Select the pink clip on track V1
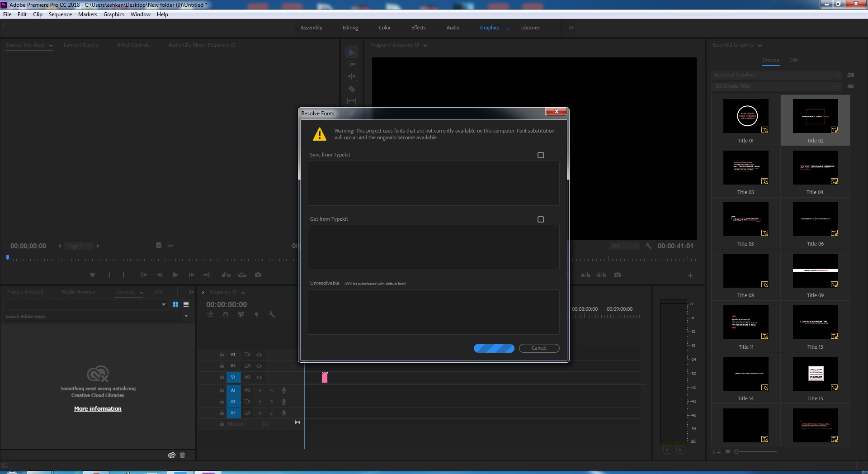 click(x=325, y=377)
